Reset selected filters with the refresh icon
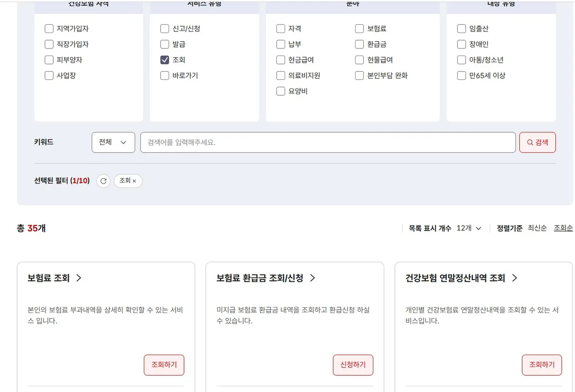The width and height of the screenshot is (575, 392). (x=103, y=181)
